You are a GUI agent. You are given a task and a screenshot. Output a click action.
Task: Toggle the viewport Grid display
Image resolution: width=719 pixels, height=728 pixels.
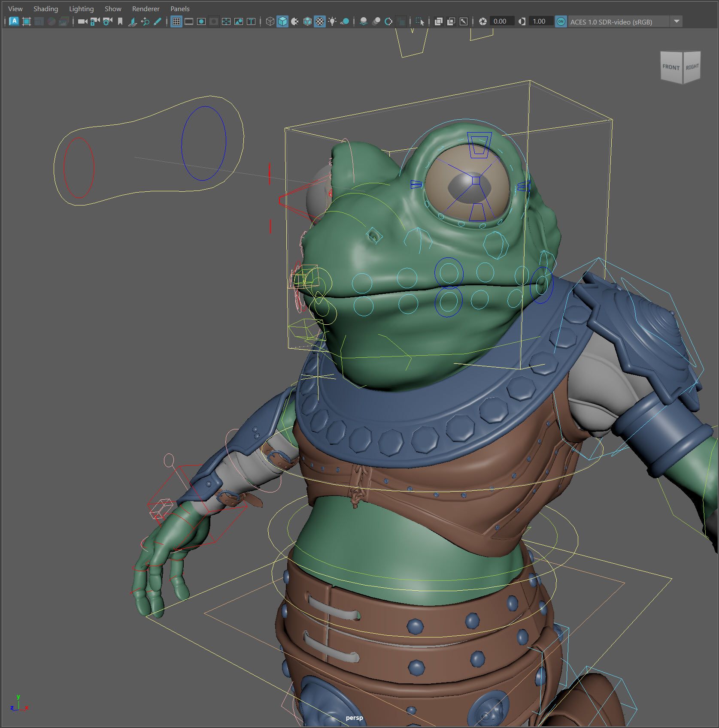click(x=176, y=21)
